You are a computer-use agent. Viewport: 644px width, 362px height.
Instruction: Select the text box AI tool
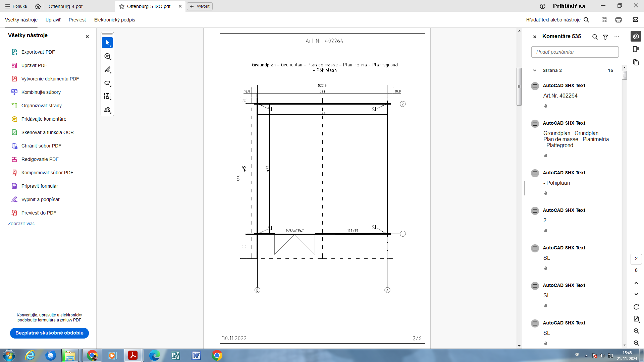coord(107,97)
